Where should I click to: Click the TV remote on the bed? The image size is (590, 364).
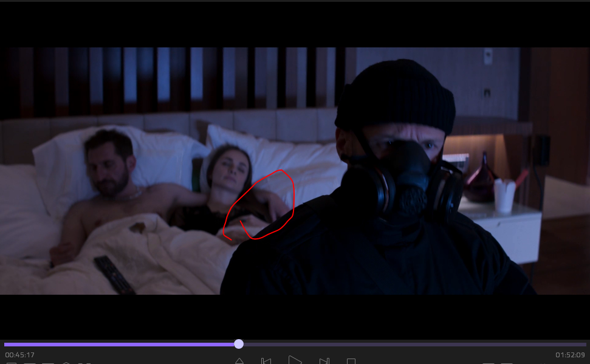[114, 274]
